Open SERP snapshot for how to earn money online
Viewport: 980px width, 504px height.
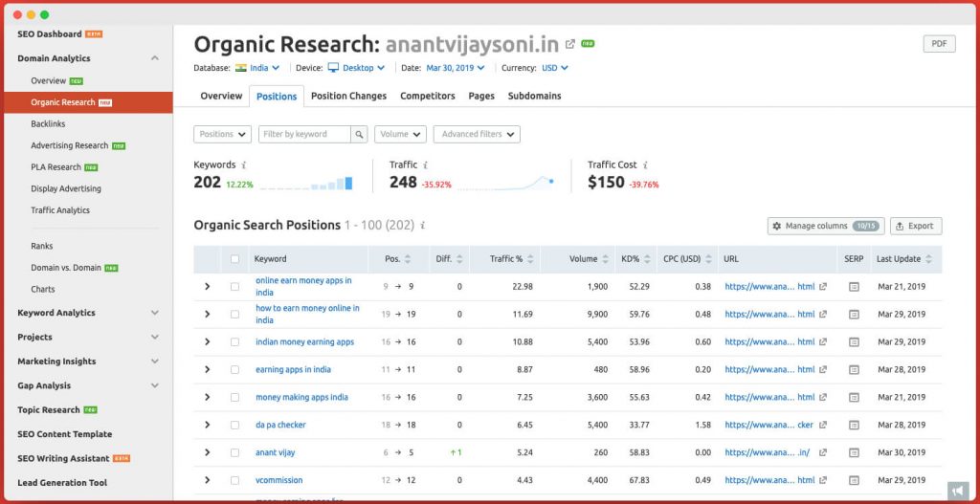click(854, 314)
